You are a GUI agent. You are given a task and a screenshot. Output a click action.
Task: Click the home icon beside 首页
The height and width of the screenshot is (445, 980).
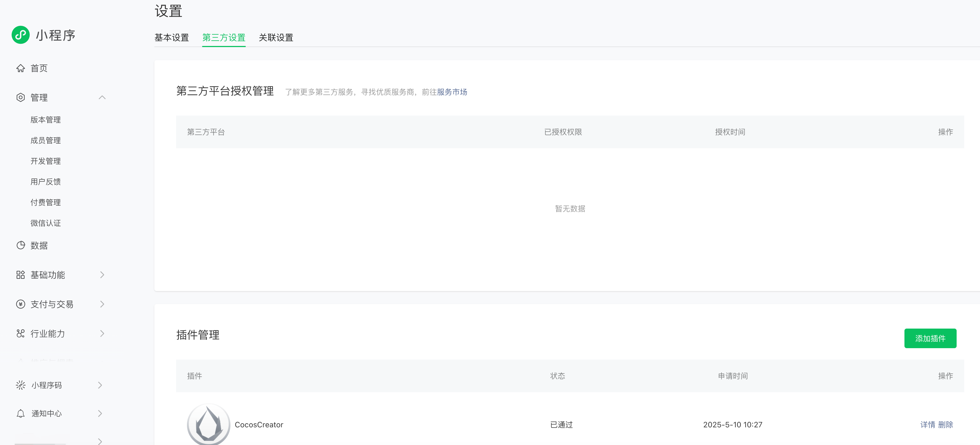(21, 68)
